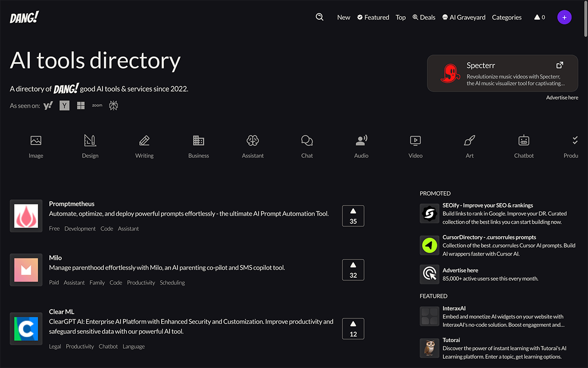Image resolution: width=588 pixels, height=368 pixels.
Task: Open the Featured nav item
Action: [x=373, y=17]
